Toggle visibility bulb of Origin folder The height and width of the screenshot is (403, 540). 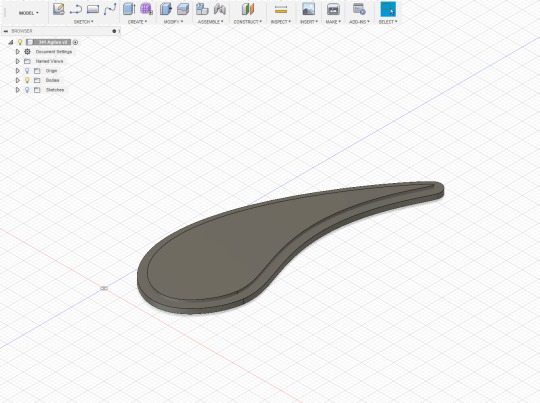(27, 71)
